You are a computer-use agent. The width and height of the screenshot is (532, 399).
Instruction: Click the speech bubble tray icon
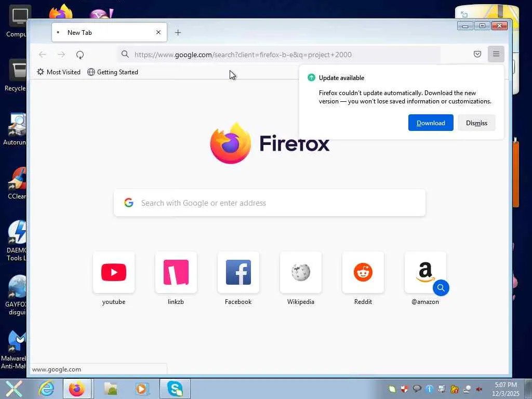pyautogui.click(x=417, y=389)
